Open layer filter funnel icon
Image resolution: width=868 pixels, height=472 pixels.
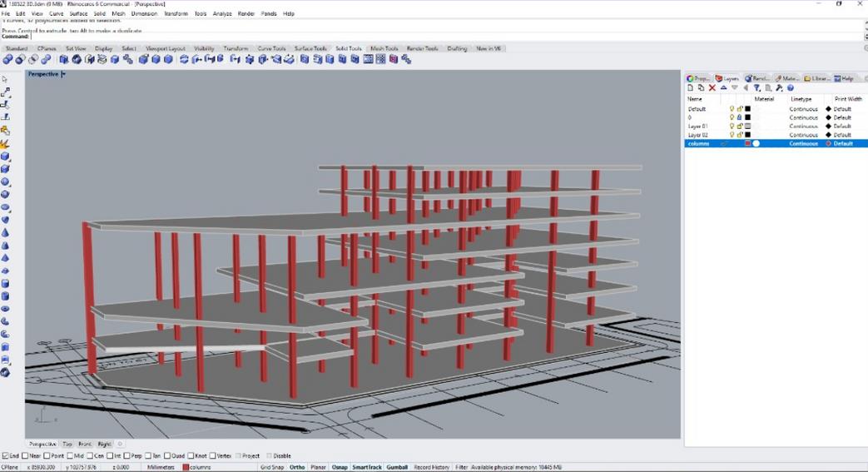point(756,88)
